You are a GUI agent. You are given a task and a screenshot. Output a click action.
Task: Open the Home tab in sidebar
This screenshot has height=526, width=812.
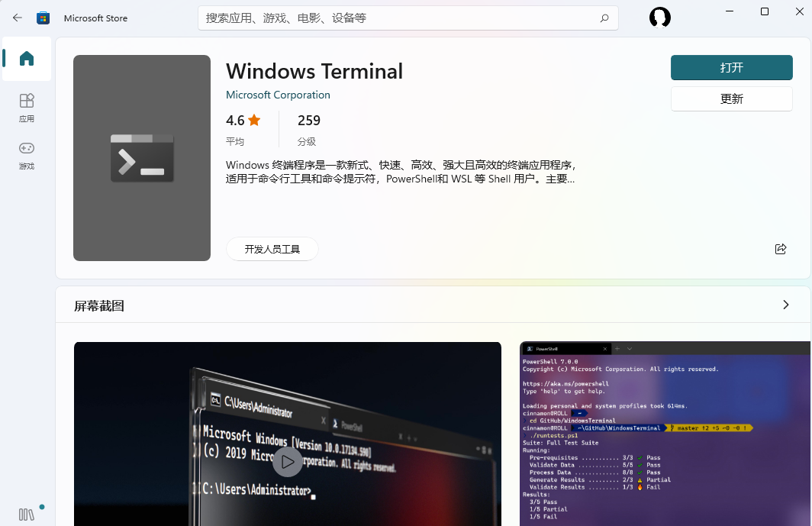(x=27, y=59)
